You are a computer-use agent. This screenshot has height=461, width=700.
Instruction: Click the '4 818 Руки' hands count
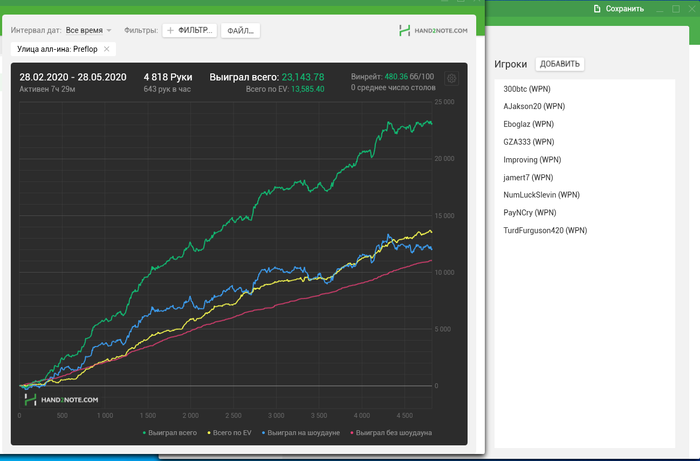pyautogui.click(x=168, y=77)
